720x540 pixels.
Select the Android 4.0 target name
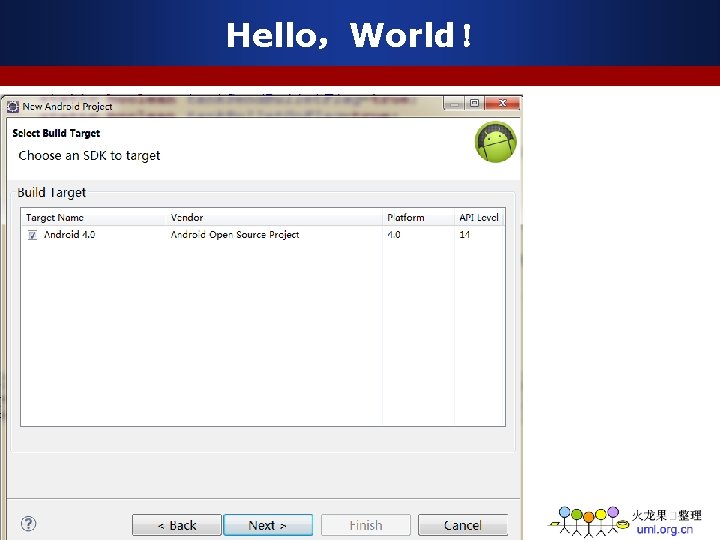click(x=69, y=235)
